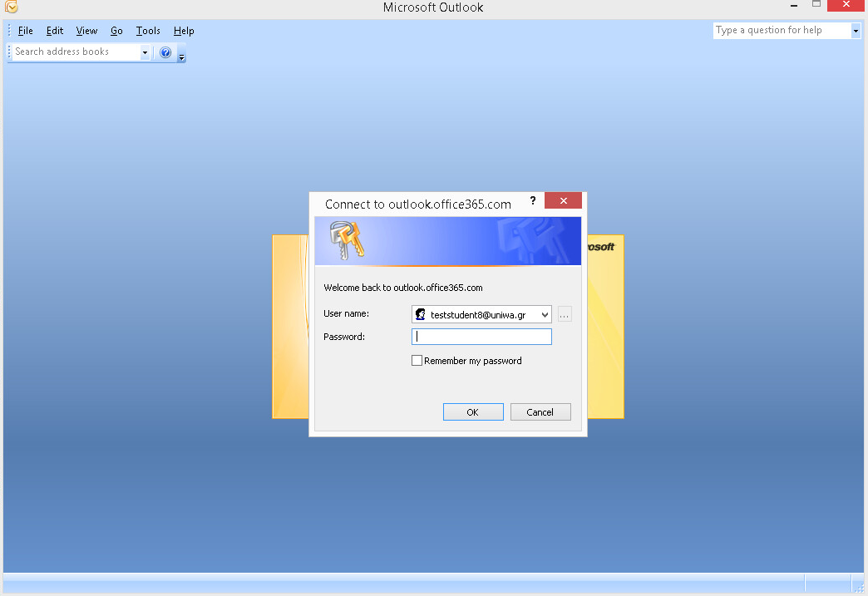Screen dimensions: 868x596
Task: Click the 'Password:' label
Action: [343, 337]
